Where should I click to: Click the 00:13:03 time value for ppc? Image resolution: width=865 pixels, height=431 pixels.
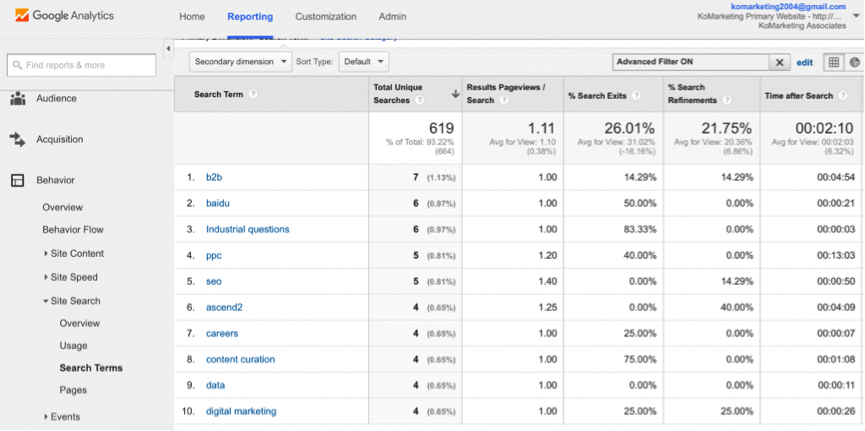coord(836,256)
